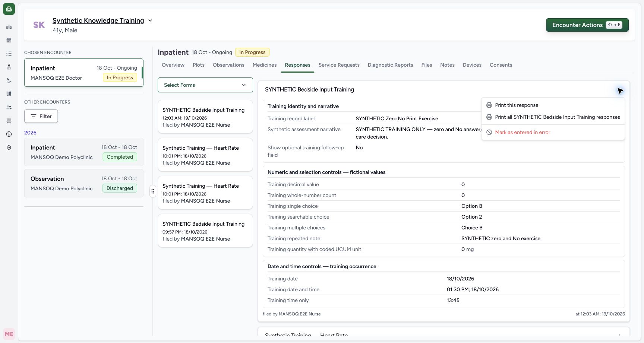Click the ME user avatar

pos(9,334)
